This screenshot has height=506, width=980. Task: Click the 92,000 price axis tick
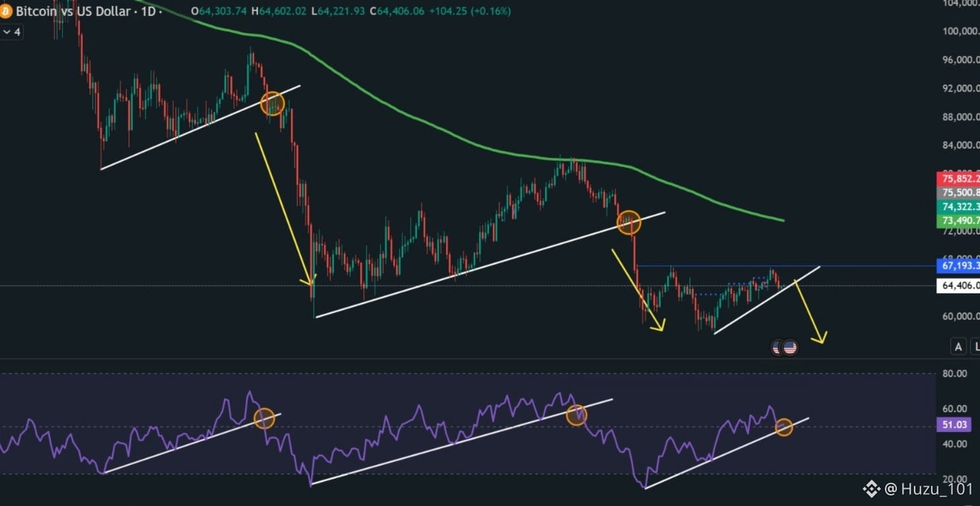[962, 89]
